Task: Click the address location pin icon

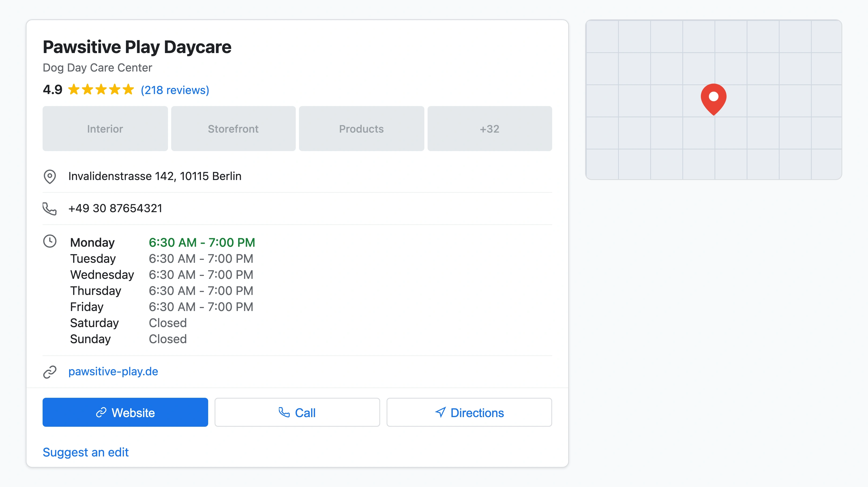Action: [50, 176]
